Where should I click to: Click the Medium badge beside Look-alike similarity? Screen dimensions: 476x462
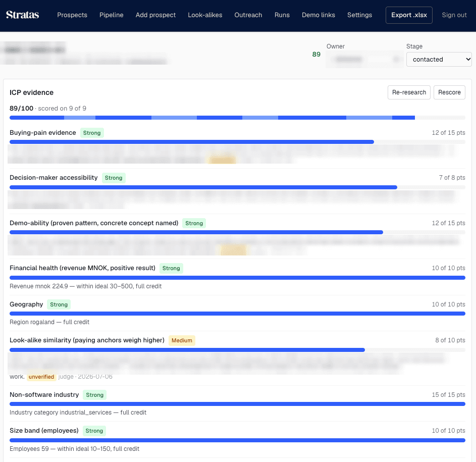(182, 340)
